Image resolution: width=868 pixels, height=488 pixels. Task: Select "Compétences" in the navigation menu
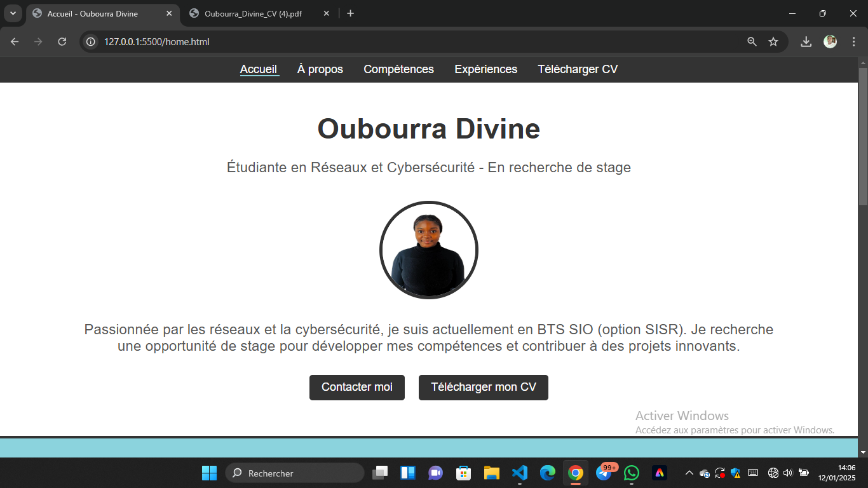(x=398, y=69)
